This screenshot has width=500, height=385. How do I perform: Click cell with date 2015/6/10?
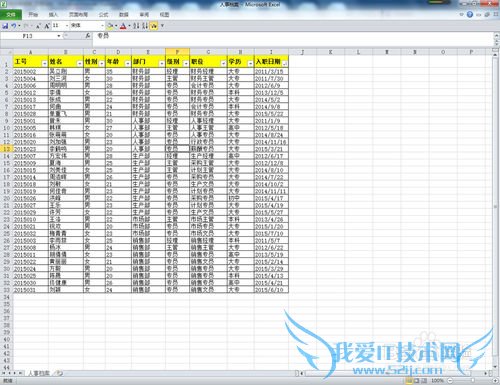click(x=271, y=290)
